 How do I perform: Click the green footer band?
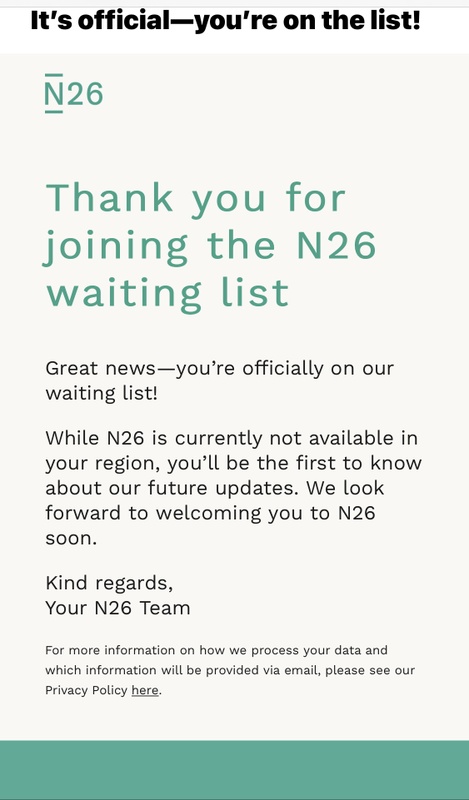click(234, 770)
